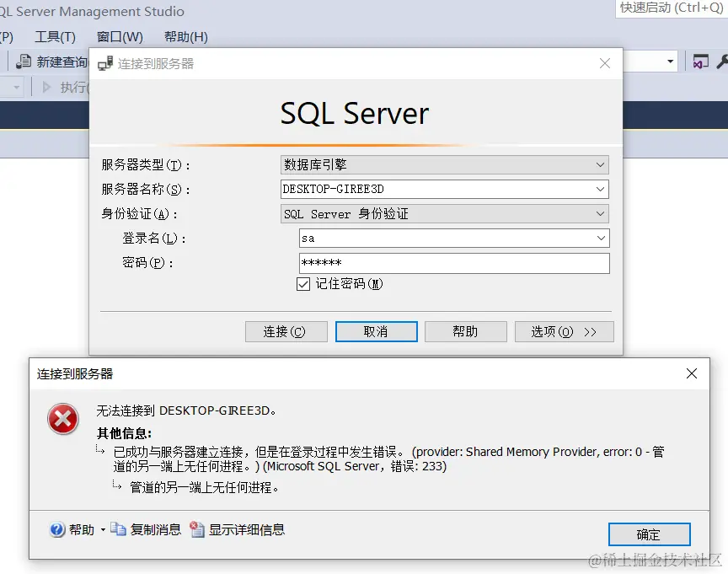Click the Help (帮助) button in connect dialog
The width and height of the screenshot is (728, 574).
tap(466, 331)
